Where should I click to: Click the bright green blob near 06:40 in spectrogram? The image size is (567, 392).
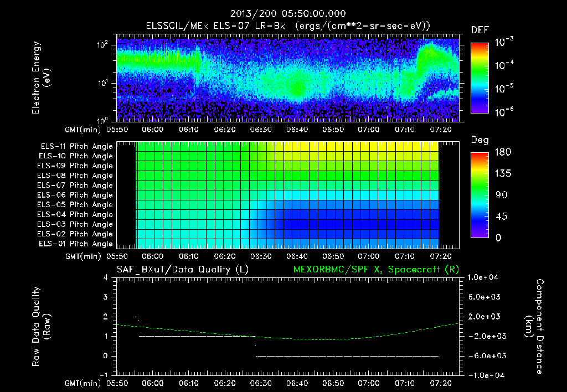click(297, 87)
